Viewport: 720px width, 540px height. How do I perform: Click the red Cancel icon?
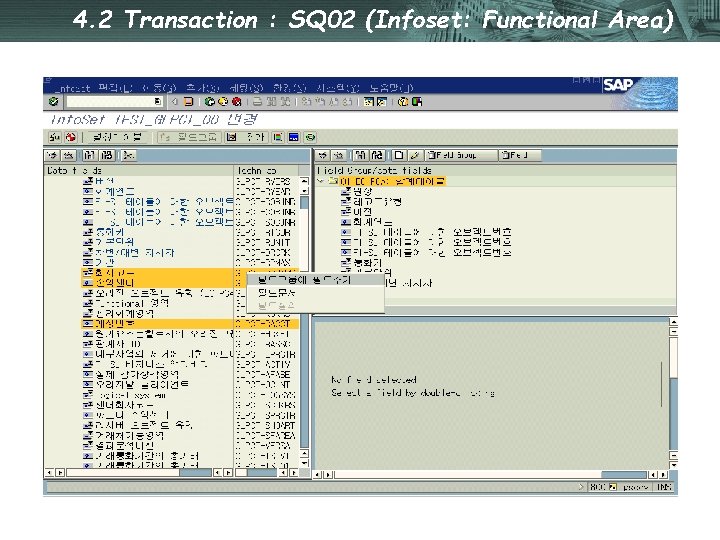[x=236, y=101]
